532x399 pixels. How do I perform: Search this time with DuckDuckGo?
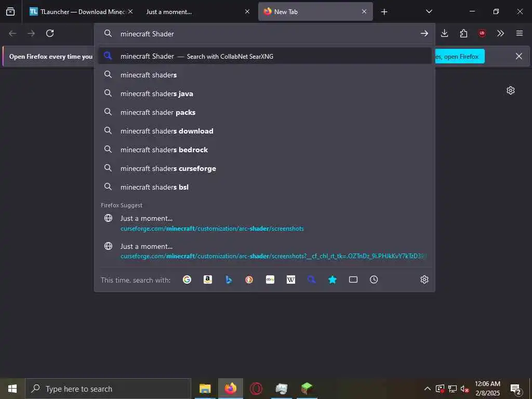(249, 280)
